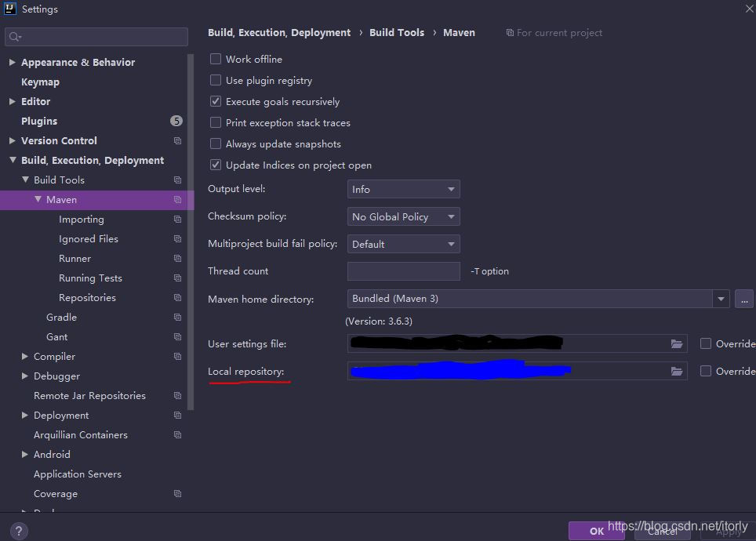
Task: Click the project-level icon on the Maven row
Action: coord(177,200)
